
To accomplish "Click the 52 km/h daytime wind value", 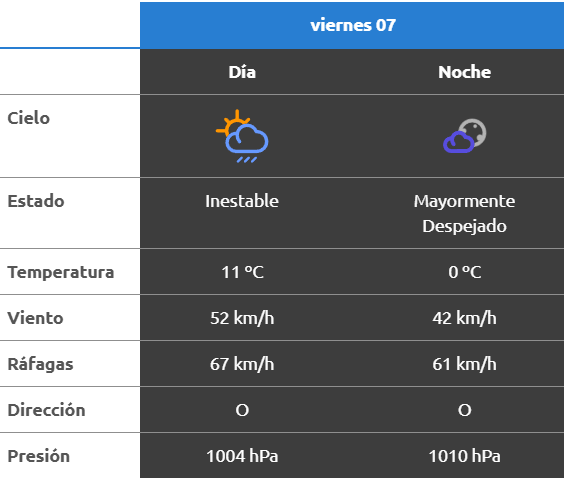I will pyautogui.click(x=242, y=318).
